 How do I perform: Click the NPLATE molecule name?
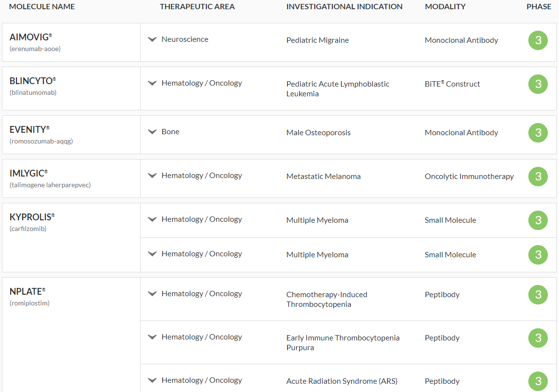[26, 292]
